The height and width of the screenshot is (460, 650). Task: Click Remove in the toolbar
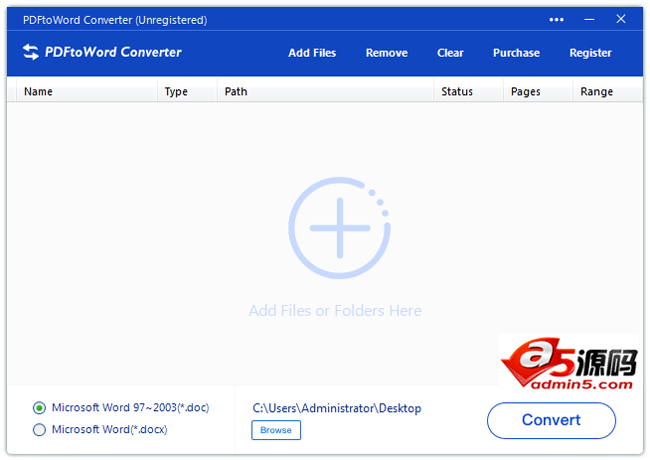click(386, 53)
